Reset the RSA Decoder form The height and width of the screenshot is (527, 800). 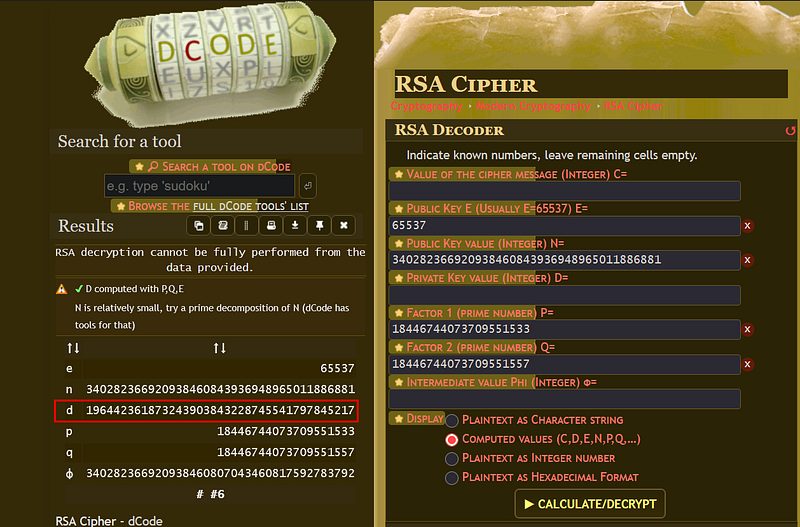(790, 130)
